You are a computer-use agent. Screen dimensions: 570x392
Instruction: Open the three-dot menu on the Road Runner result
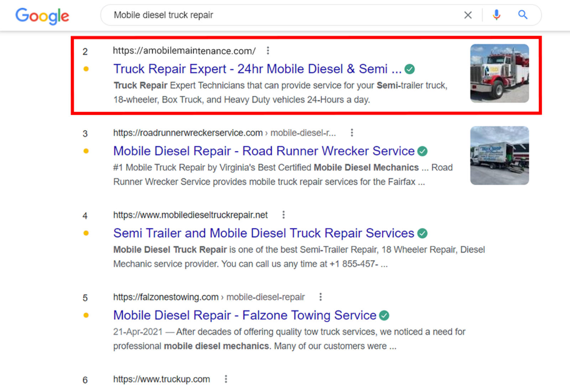pyautogui.click(x=352, y=132)
